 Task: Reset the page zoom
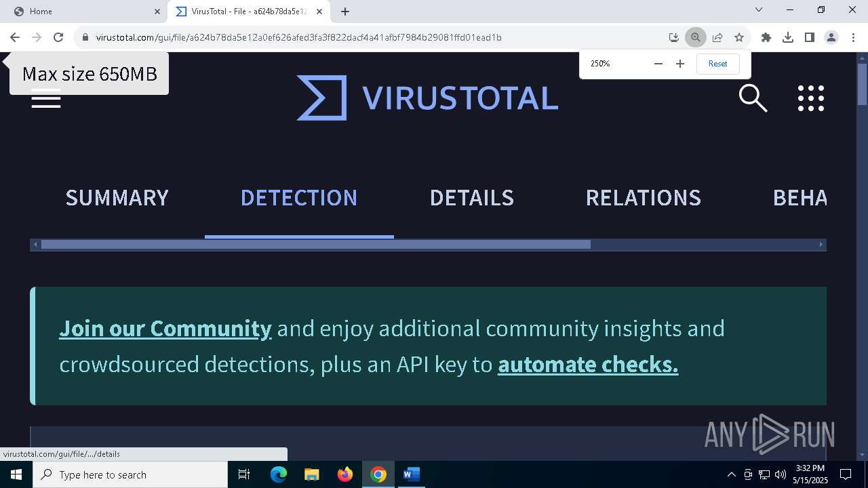pos(717,64)
